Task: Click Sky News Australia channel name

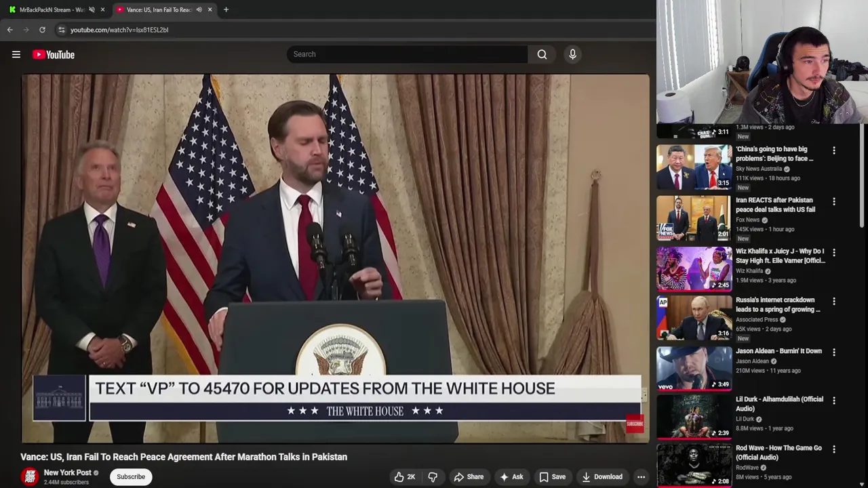Action: click(759, 169)
